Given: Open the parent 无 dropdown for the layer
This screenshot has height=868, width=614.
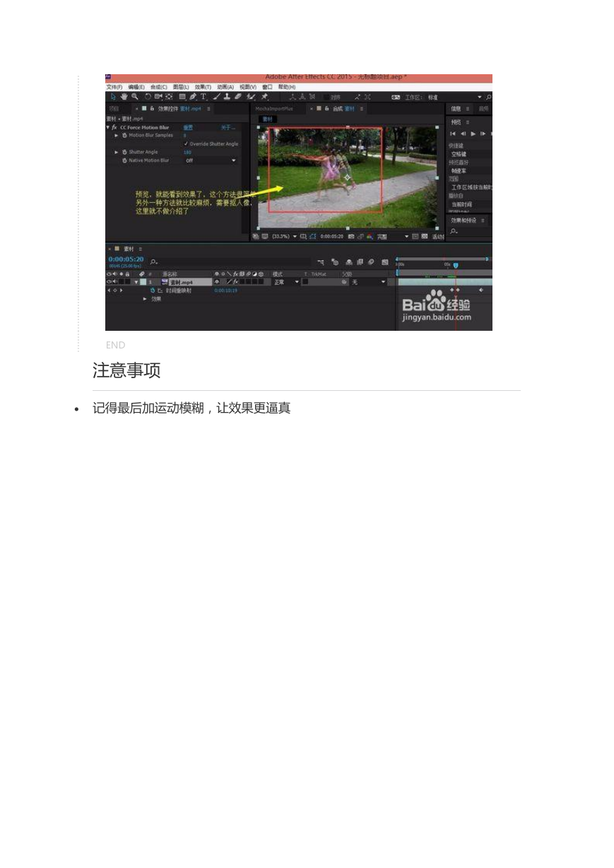Looking at the screenshot, I should point(370,282).
